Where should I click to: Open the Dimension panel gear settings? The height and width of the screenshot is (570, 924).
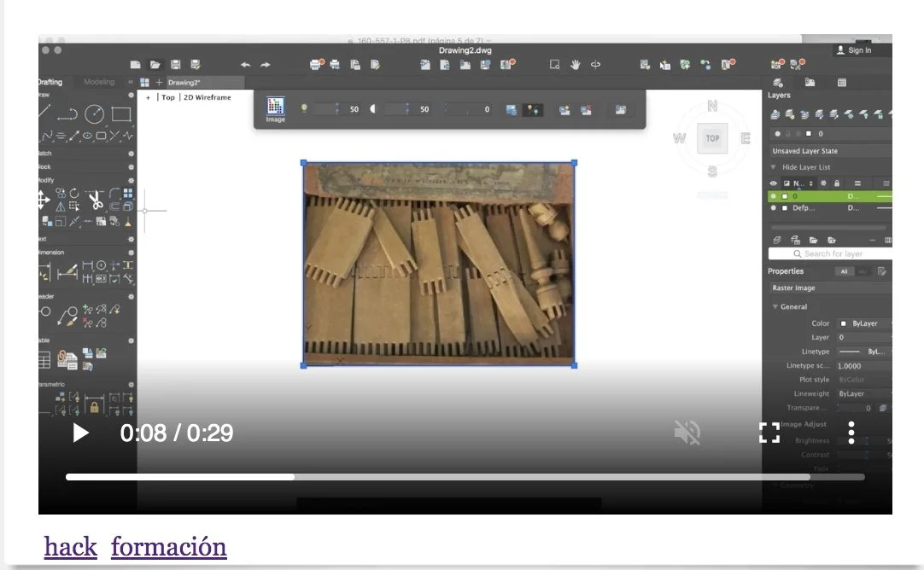(x=131, y=253)
